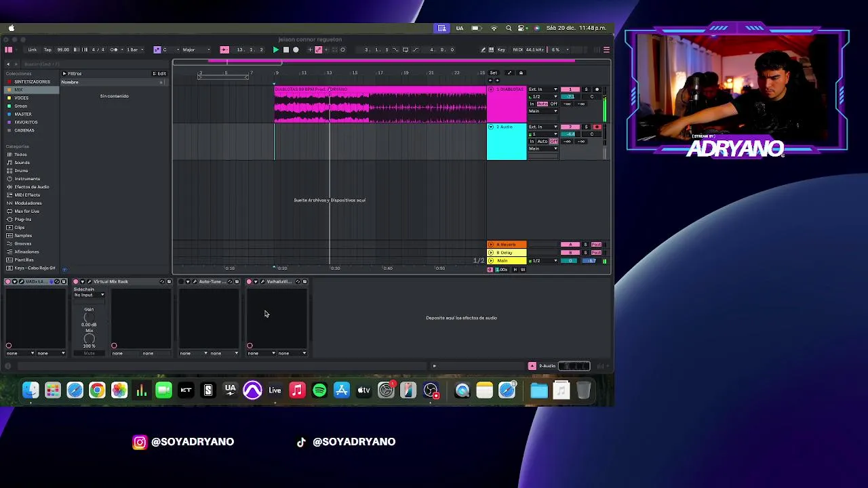Open the Major scale dropdown

(x=195, y=49)
